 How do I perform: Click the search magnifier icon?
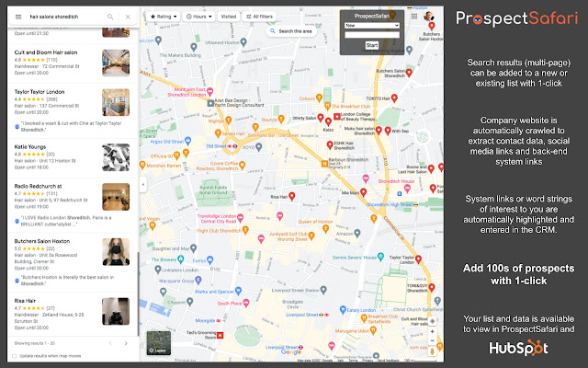[110, 17]
